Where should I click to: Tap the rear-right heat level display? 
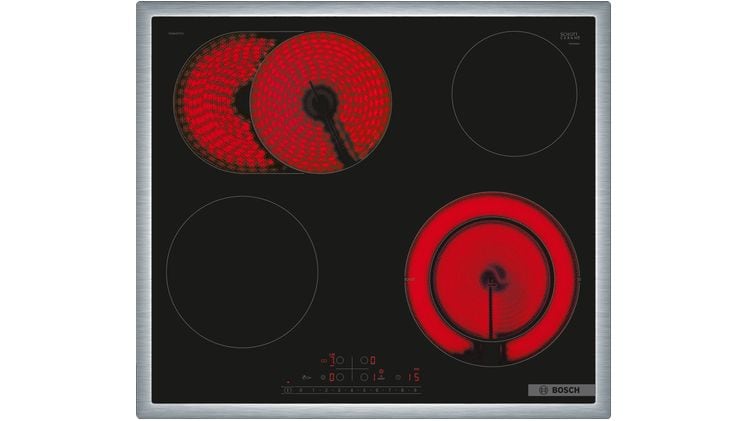pyautogui.click(x=373, y=360)
